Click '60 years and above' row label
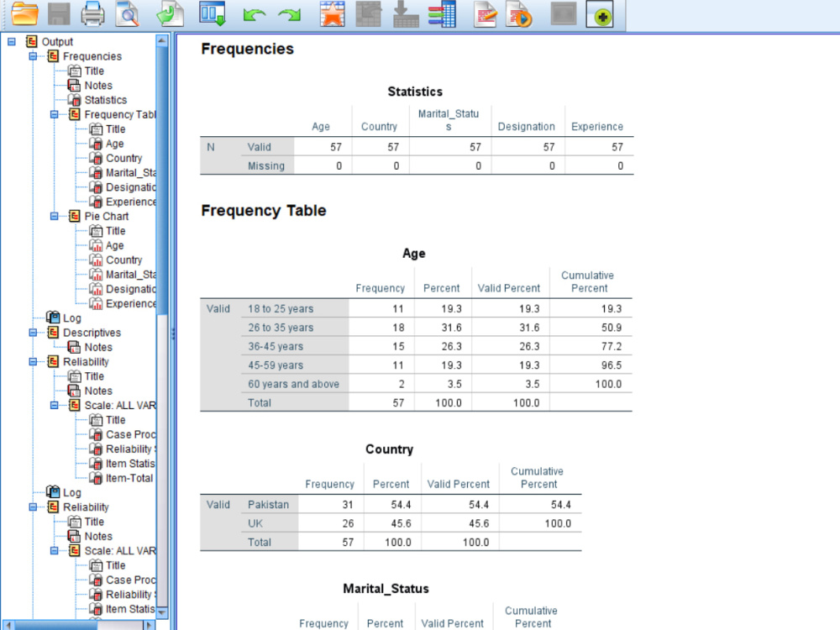The height and width of the screenshot is (630, 840). [293, 384]
